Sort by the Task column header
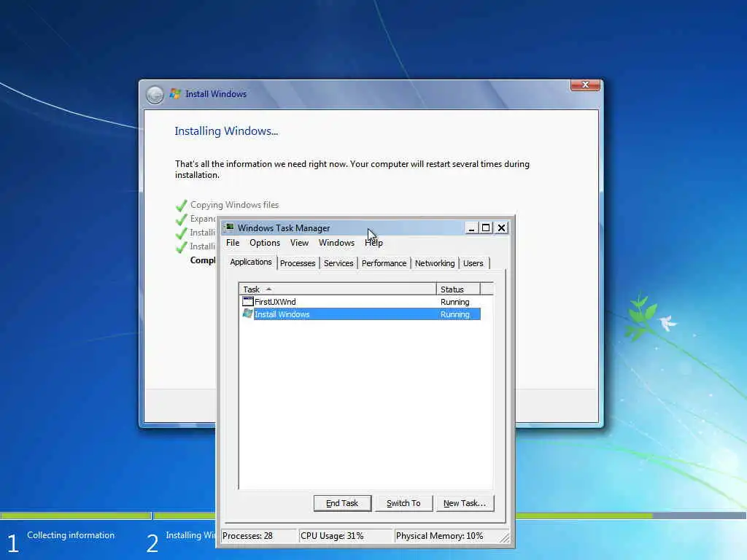The image size is (747, 560). (x=337, y=289)
